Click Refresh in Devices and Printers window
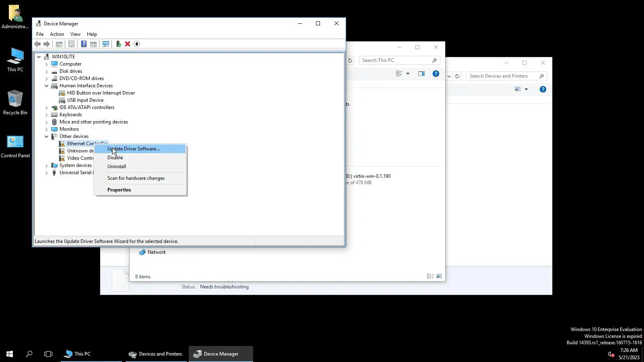The width and height of the screenshot is (644, 362). click(x=457, y=76)
